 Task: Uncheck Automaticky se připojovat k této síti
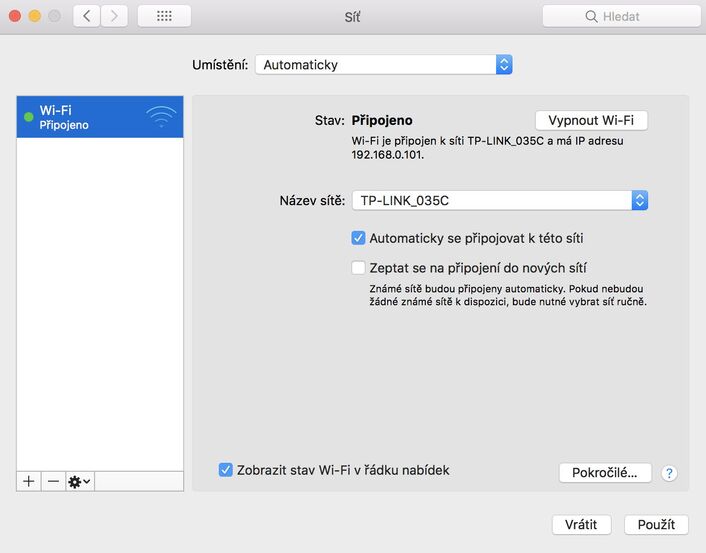[x=359, y=239]
